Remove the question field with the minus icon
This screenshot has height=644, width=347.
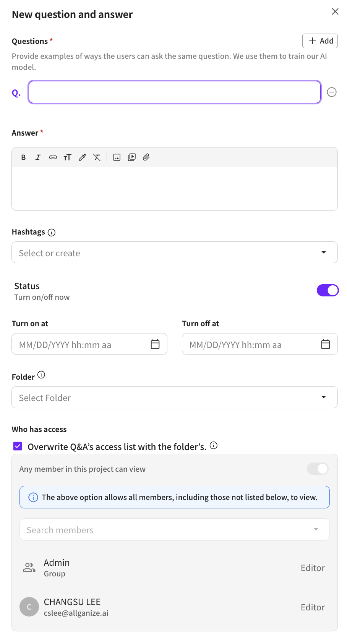[x=332, y=92]
